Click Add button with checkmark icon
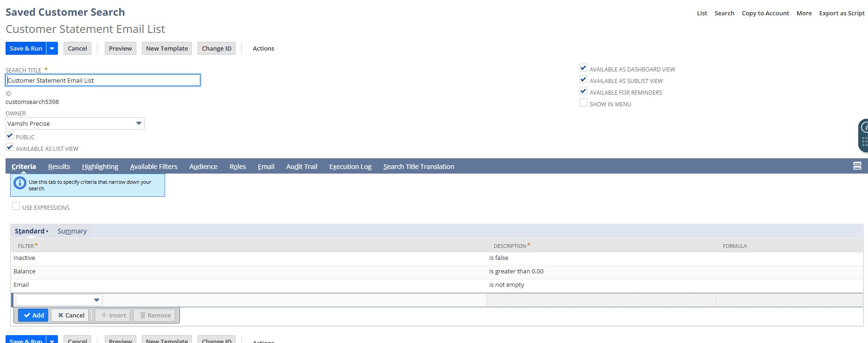This screenshot has width=868, height=343. pyautogui.click(x=33, y=315)
